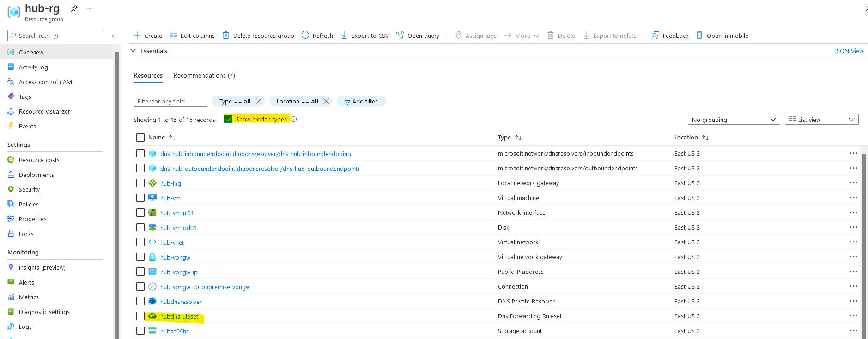Click the resource list vertical scrollbar
This screenshot has width=868, height=339.
tap(864, 246)
